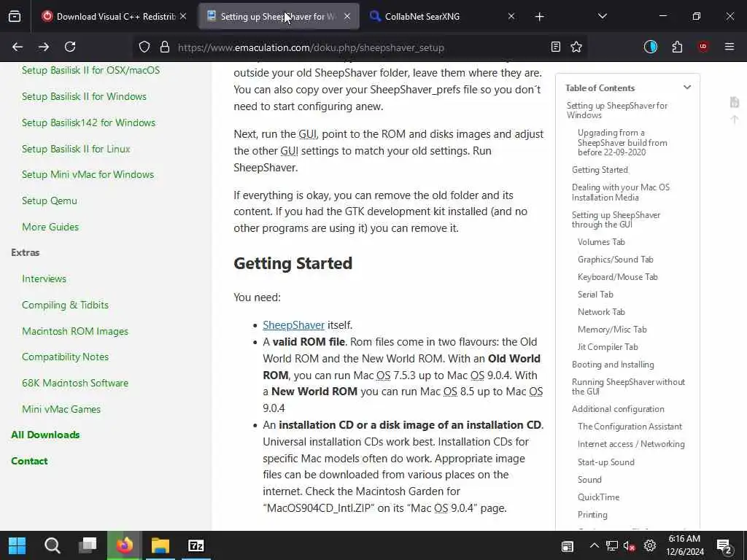Open Macintosh ROM Images link
This screenshot has width=747, height=560.
tap(75, 331)
